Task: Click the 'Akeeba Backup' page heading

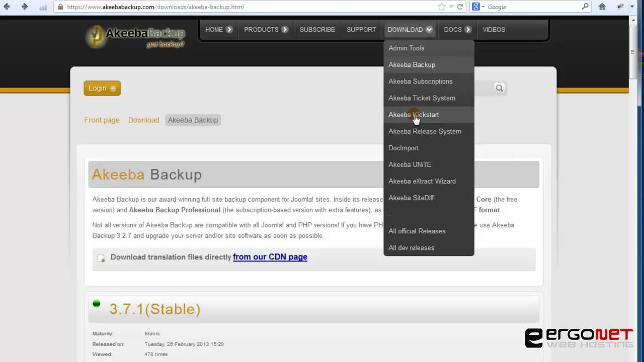Action: 146,174
